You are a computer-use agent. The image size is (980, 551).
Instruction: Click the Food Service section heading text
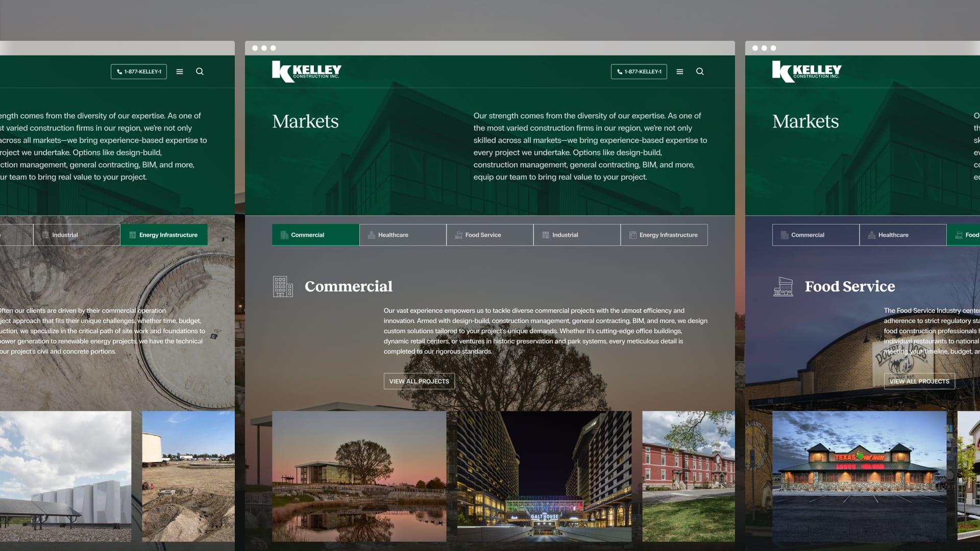[x=850, y=286]
